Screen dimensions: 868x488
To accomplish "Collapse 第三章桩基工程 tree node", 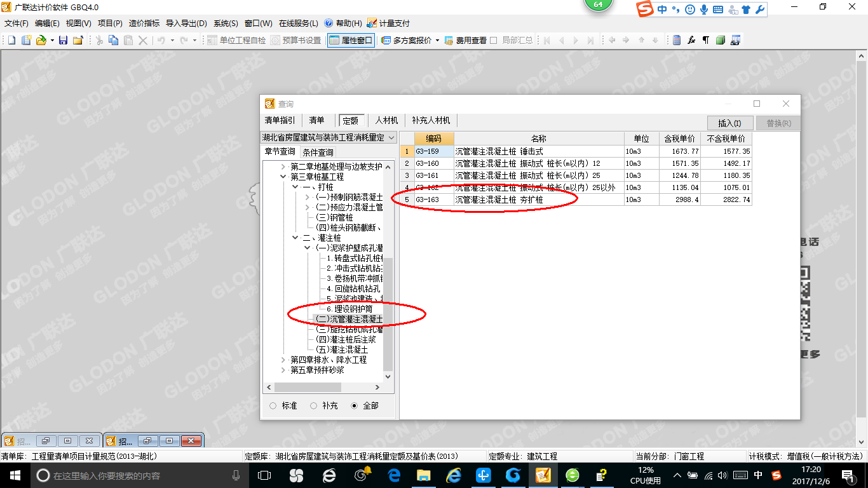I will coord(283,177).
